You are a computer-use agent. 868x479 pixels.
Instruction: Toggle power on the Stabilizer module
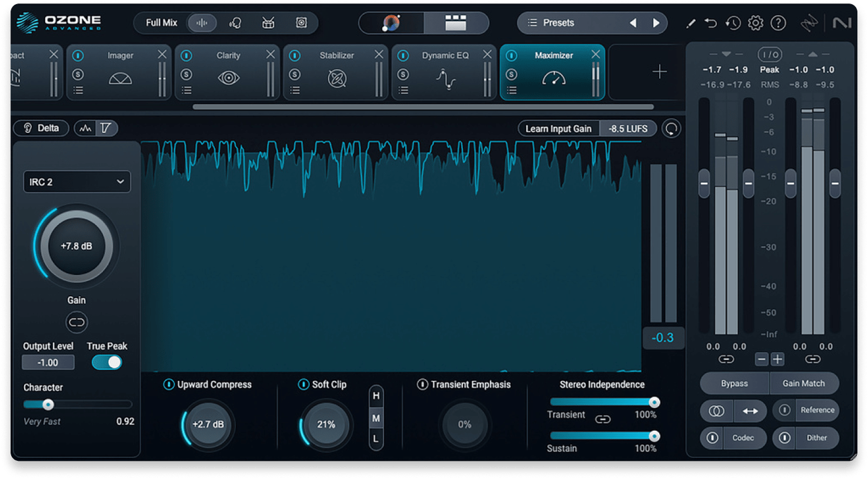(x=295, y=55)
